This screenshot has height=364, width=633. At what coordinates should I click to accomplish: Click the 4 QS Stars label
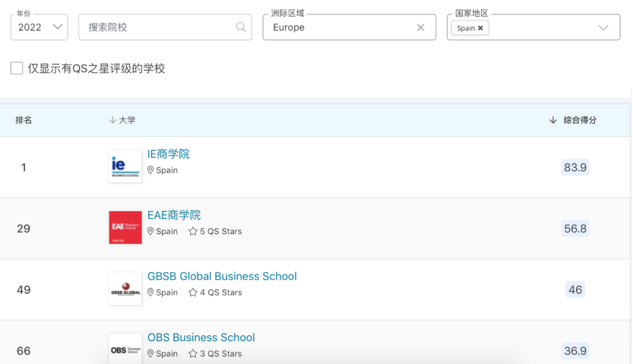pos(221,292)
